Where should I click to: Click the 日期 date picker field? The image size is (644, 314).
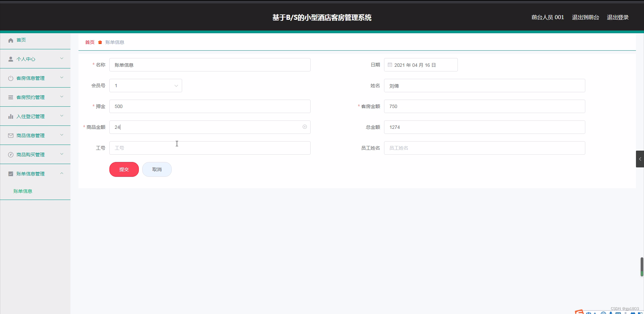coord(421,65)
